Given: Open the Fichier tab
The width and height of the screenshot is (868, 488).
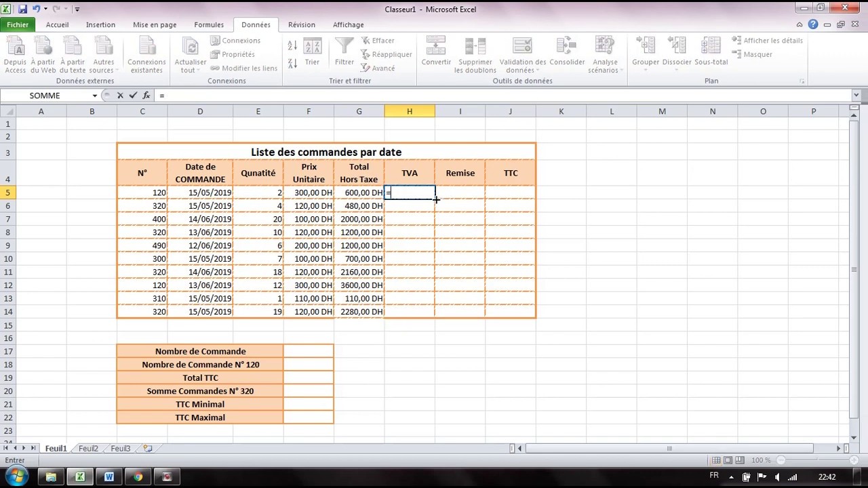Looking at the screenshot, I should 18,24.
